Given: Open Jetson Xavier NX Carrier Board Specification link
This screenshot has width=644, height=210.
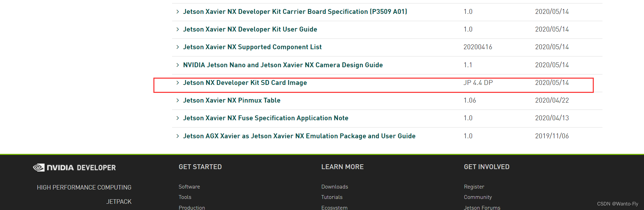Looking at the screenshot, I should [295, 12].
